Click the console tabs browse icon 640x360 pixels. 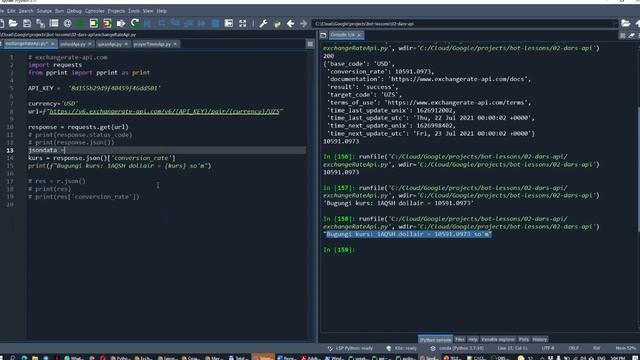(x=323, y=36)
